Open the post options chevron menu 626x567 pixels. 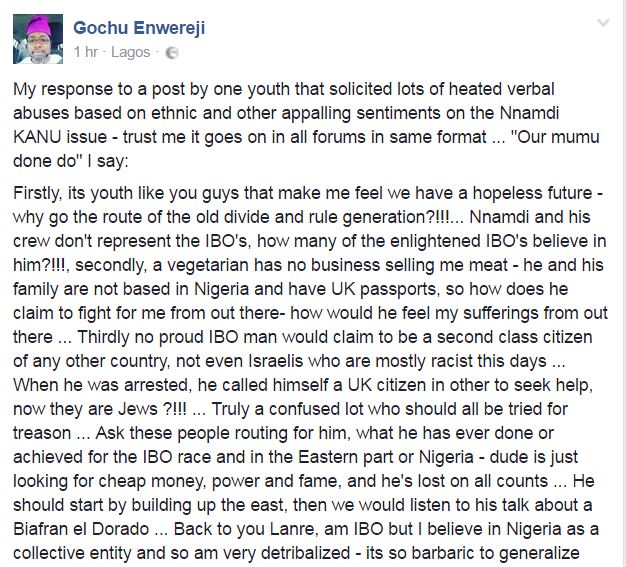(x=603, y=22)
